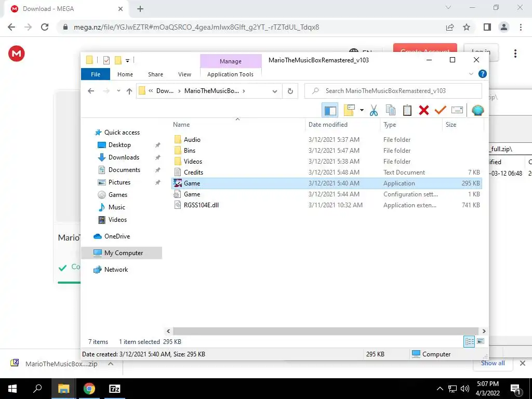
Task: Switch to details view layout icon
Action: [x=469, y=342]
